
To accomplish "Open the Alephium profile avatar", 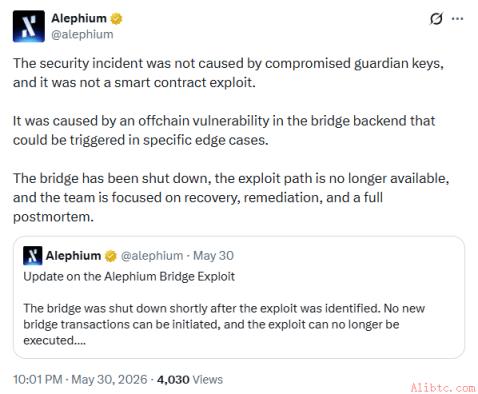I will tap(29, 26).
